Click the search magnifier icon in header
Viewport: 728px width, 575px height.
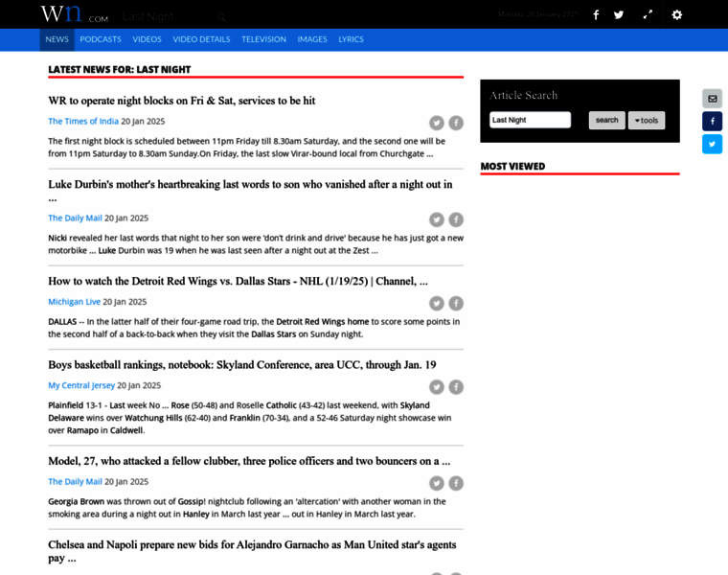tap(220, 16)
